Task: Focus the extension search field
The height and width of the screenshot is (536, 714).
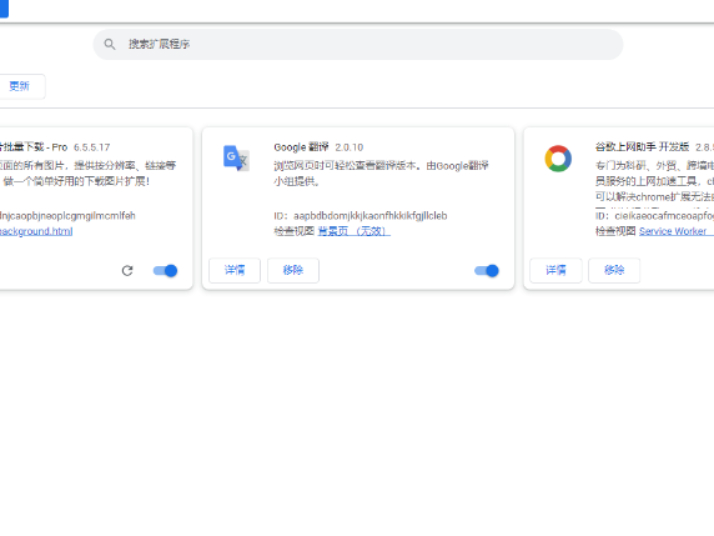Action: tap(358, 44)
